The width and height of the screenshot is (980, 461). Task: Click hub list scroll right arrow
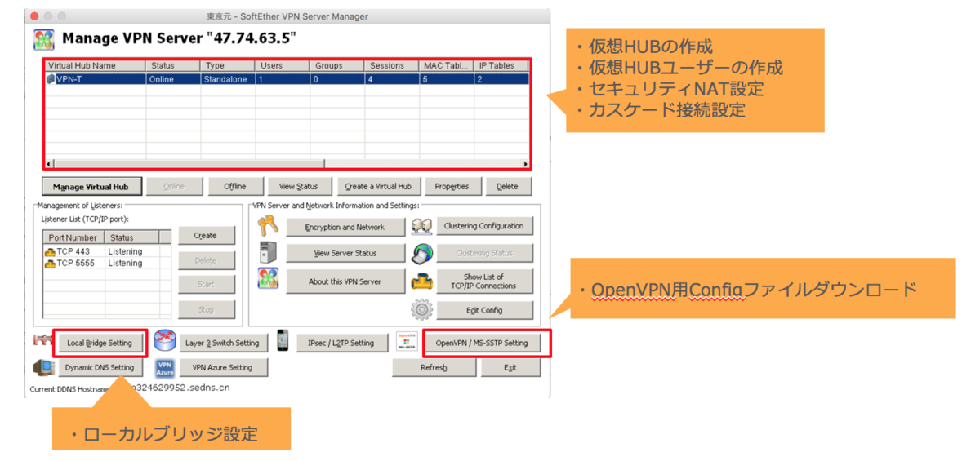pos(525,164)
